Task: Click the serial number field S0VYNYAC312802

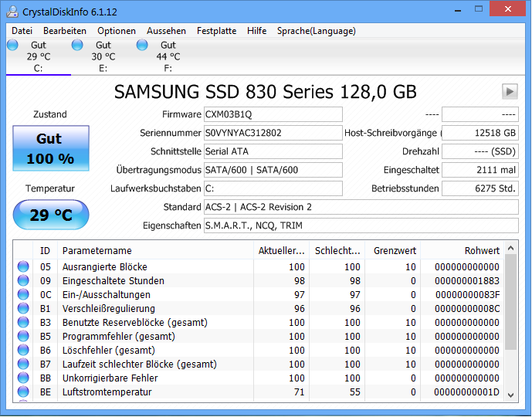Action: [x=273, y=133]
